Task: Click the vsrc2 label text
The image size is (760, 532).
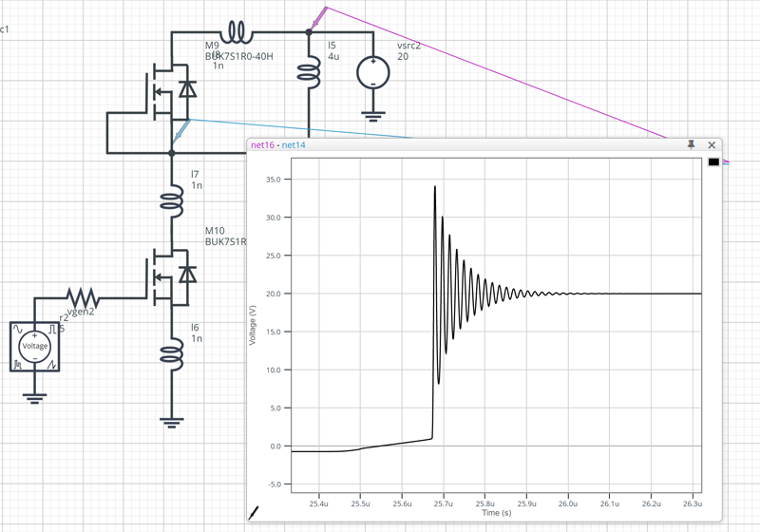Action: pyautogui.click(x=409, y=46)
